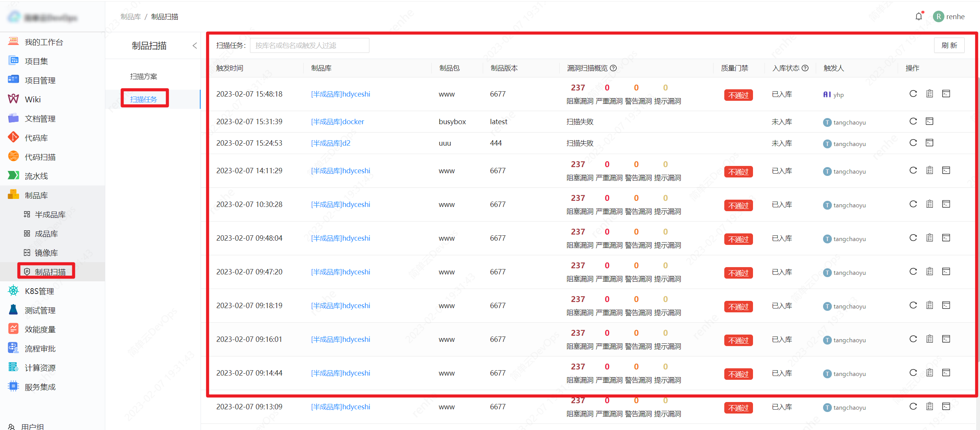Open [半成品库]docker repository link

(x=337, y=121)
